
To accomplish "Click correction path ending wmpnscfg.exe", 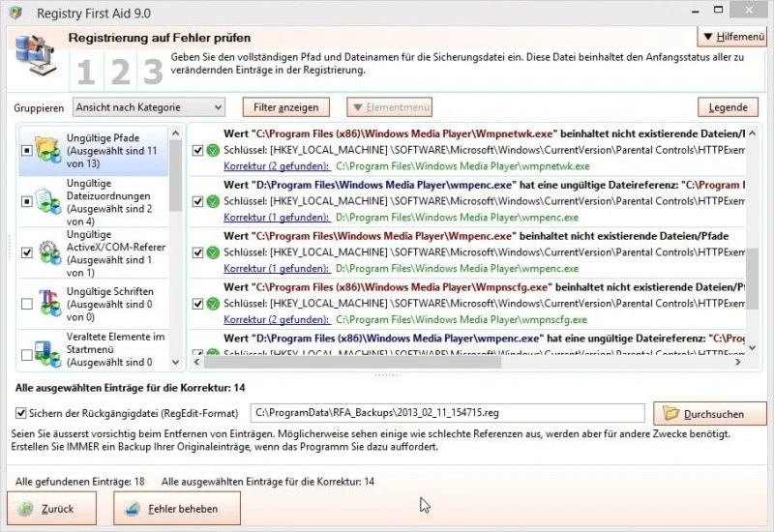I will (461, 320).
